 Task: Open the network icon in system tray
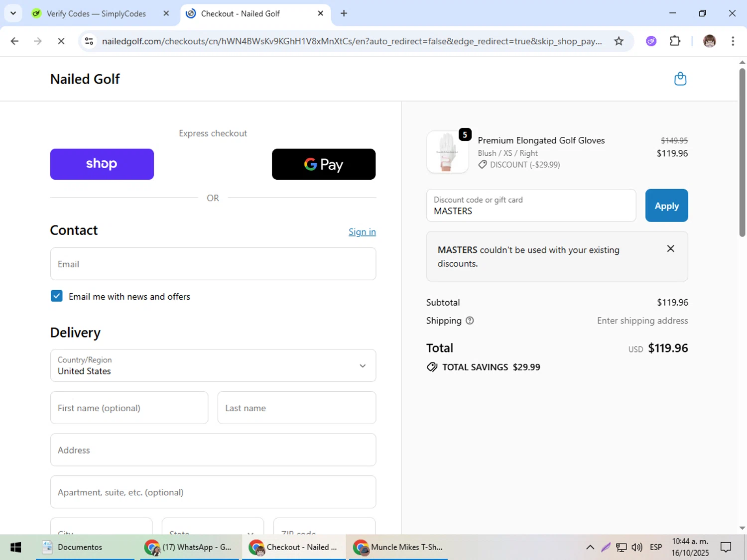point(621,547)
